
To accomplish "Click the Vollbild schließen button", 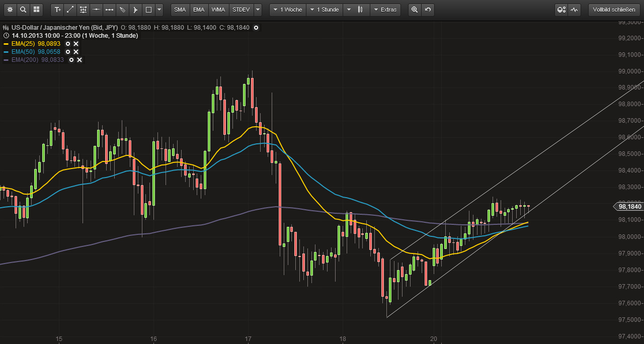I will (x=614, y=9).
